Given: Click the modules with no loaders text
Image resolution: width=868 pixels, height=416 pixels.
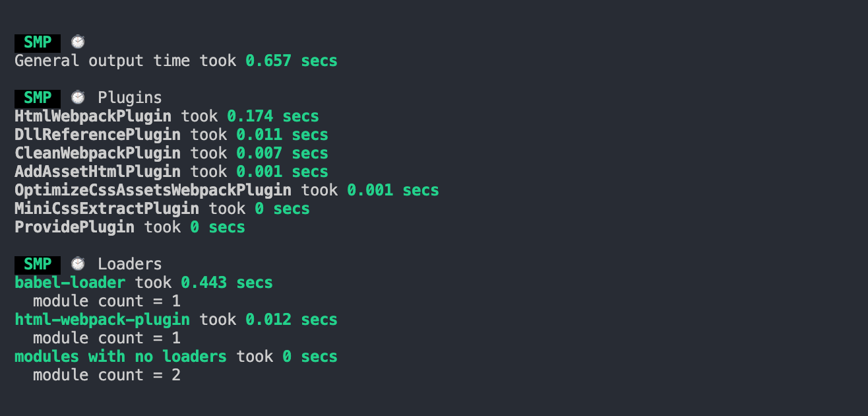Looking at the screenshot, I should [x=121, y=357].
